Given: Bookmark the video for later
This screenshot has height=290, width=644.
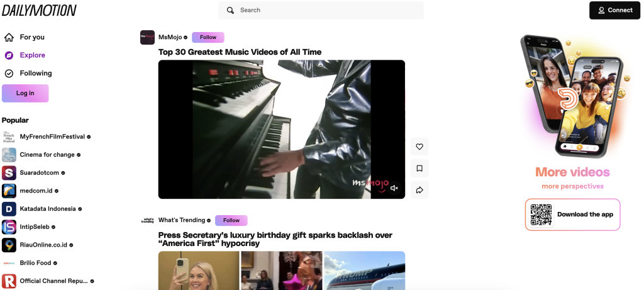Looking at the screenshot, I should [419, 169].
